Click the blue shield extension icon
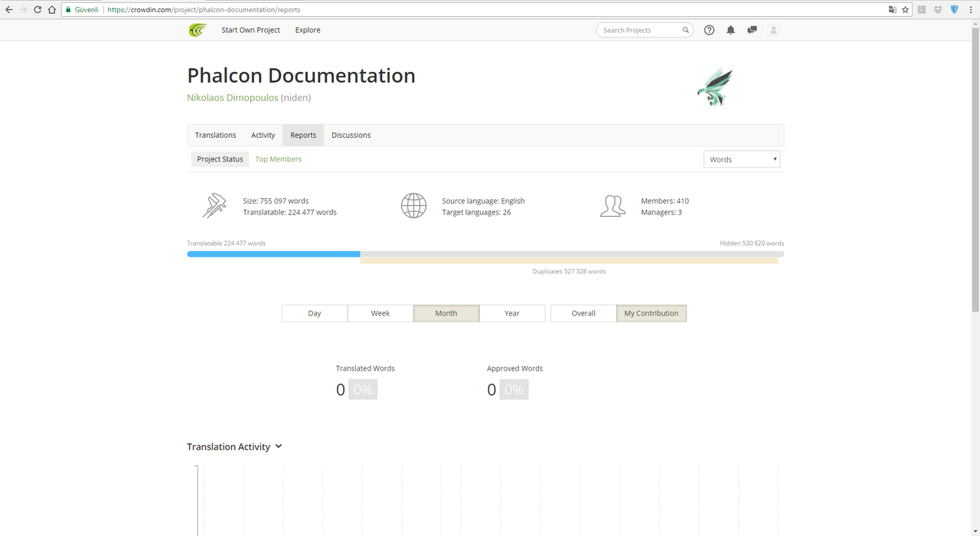980x536 pixels. tap(954, 10)
